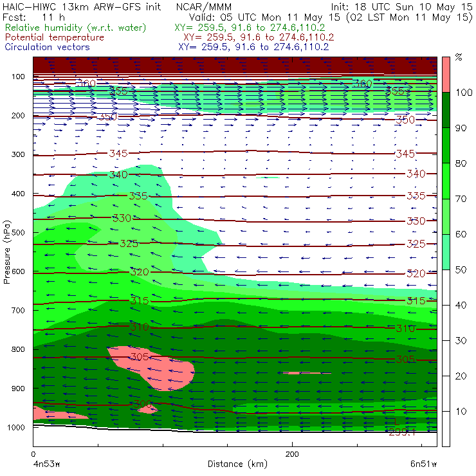Click the red 'L' low marker
476x476 pixels.
pyautogui.click(x=396, y=421)
